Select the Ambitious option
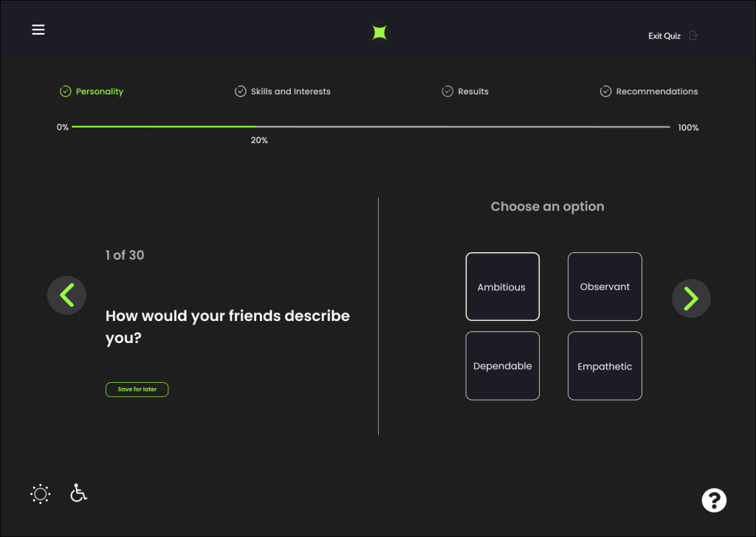 (502, 287)
